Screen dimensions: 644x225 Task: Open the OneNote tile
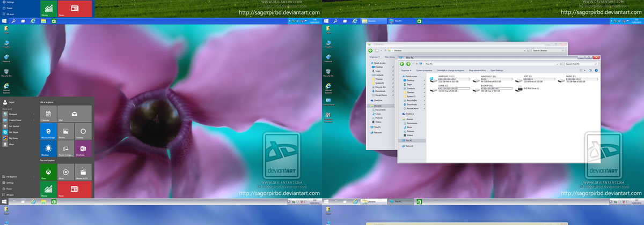tap(83, 148)
